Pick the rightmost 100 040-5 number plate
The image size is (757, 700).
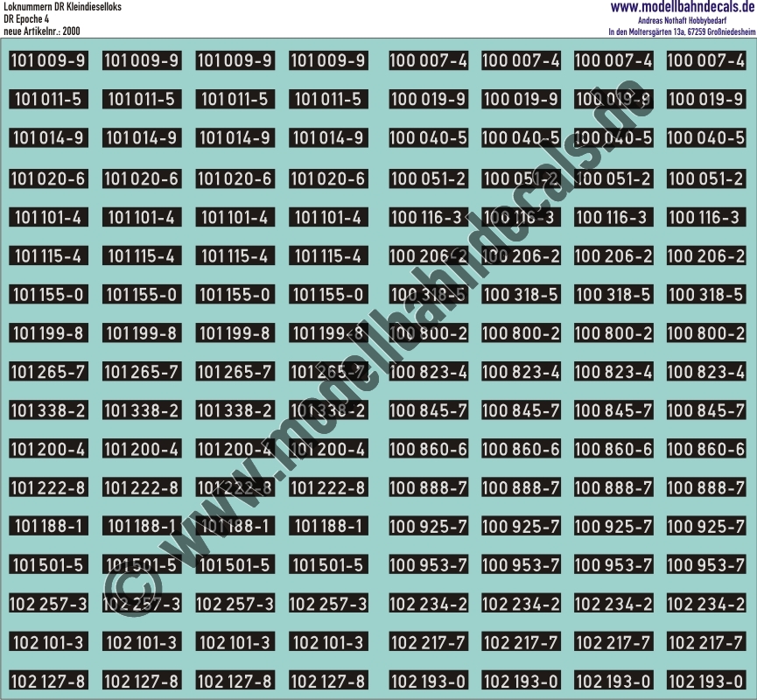coord(706,138)
